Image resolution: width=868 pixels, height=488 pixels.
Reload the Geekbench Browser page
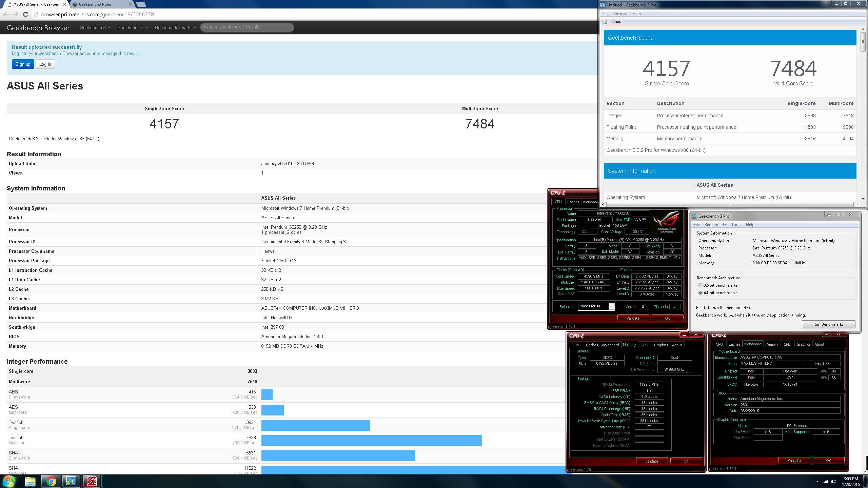[x=25, y=14]
